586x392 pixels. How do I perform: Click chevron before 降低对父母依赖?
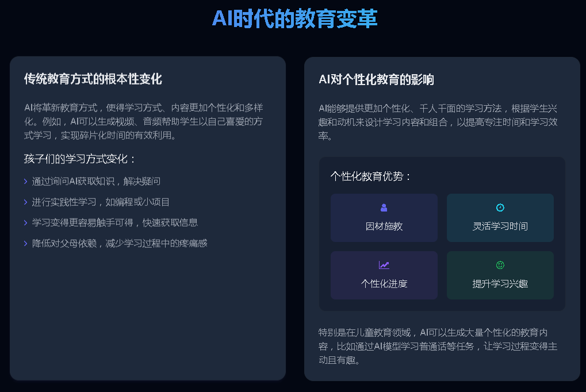(25, 244)
